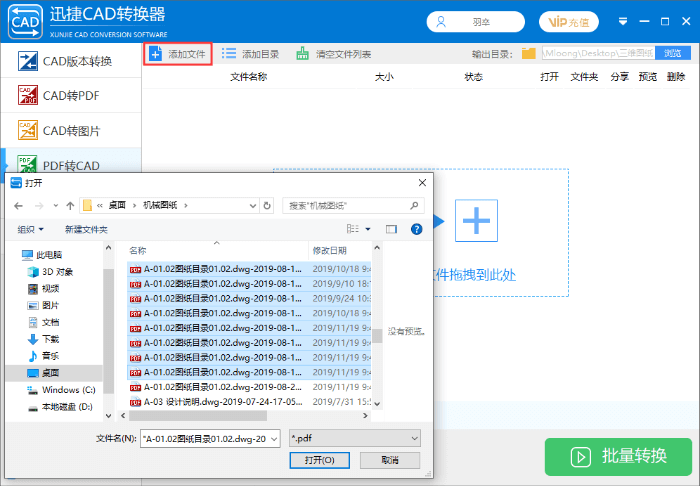Screen dimensions: 700x486
Task: Open the view options dropdown arrow
Action: point(368,229)
